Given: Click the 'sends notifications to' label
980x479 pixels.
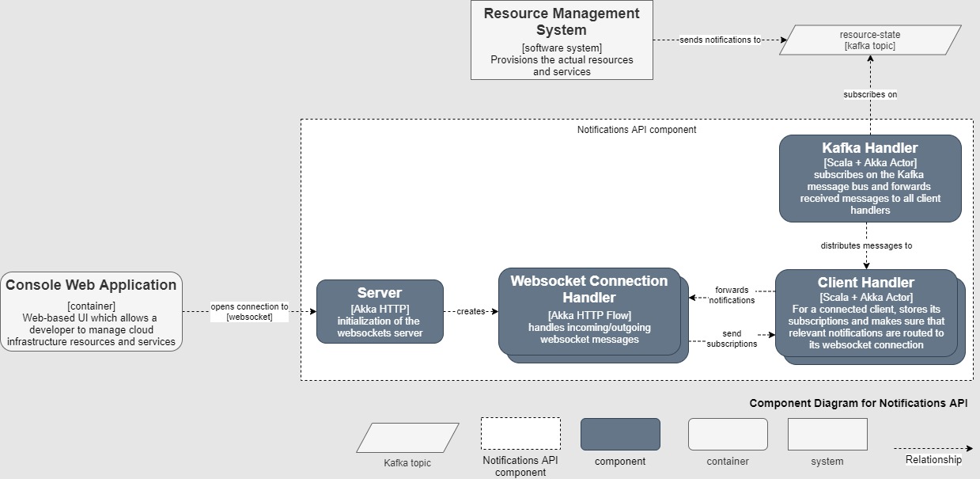Looking at the screenshot, I should coord(719,40).
